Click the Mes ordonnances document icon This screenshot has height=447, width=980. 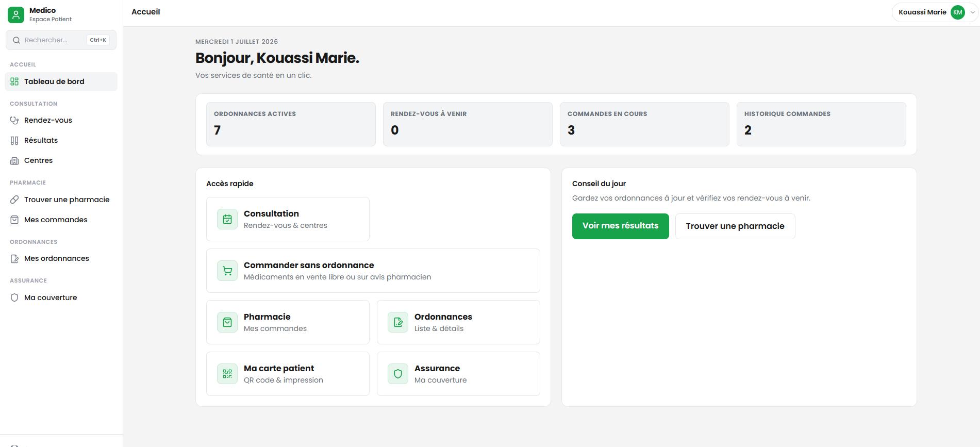(x=14, y=258)
